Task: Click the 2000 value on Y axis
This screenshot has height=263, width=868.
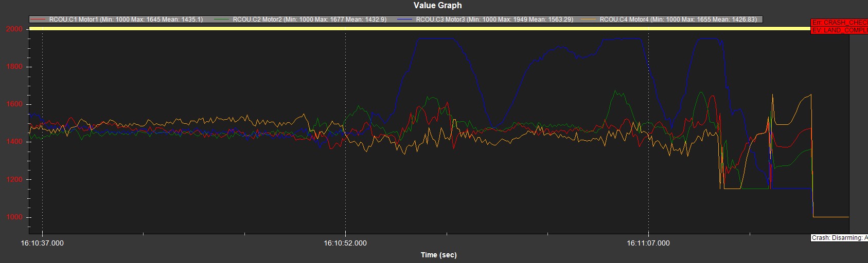Action: pyautogui.click(x=14, y=29)
